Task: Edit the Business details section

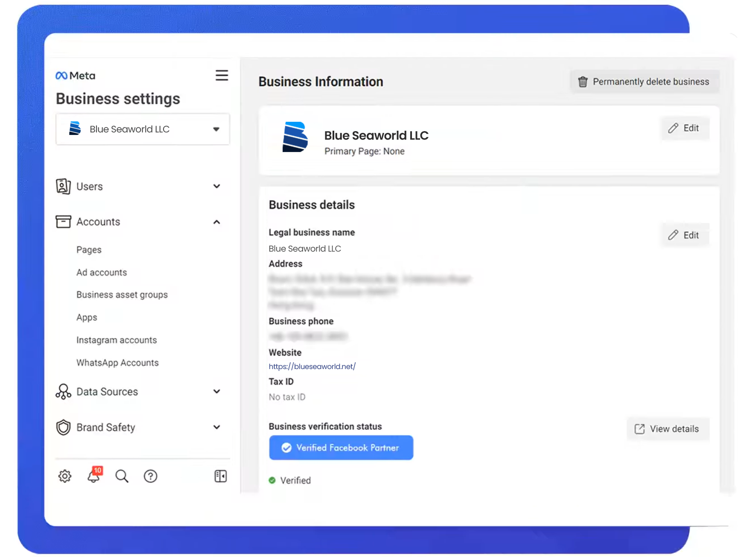Action: [x=685, y=235]
